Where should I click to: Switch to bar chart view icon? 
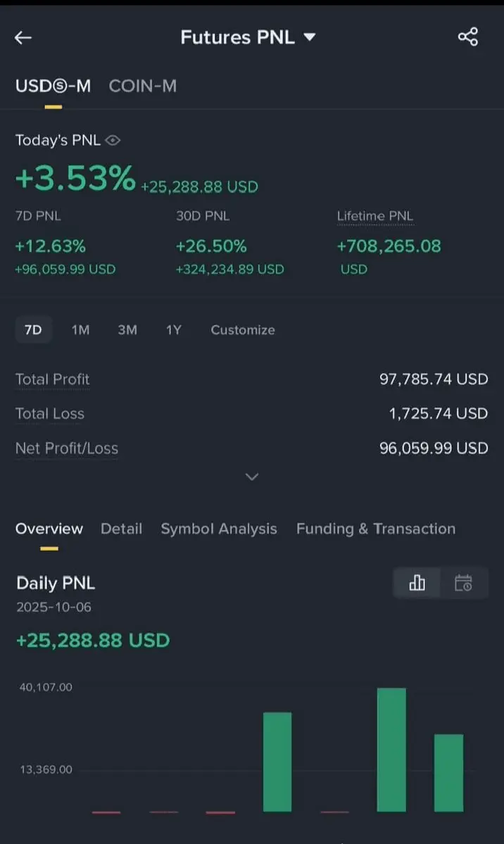tap(417, 583)
